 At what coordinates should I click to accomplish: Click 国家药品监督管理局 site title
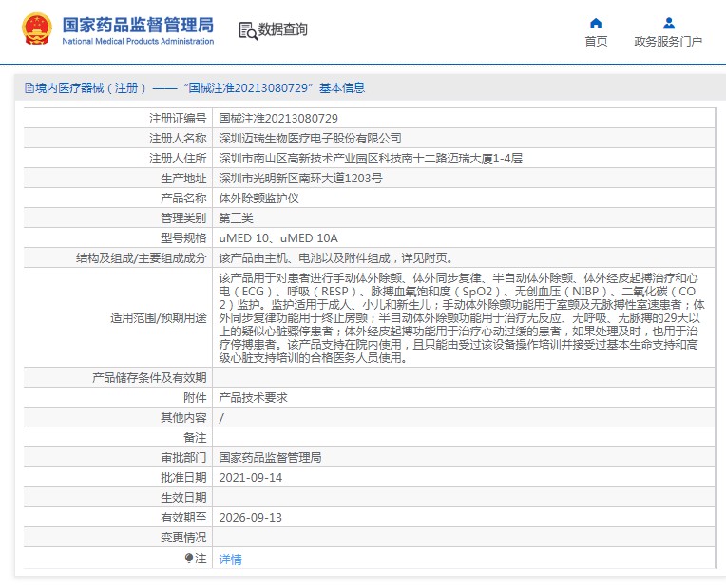point(138,25)
